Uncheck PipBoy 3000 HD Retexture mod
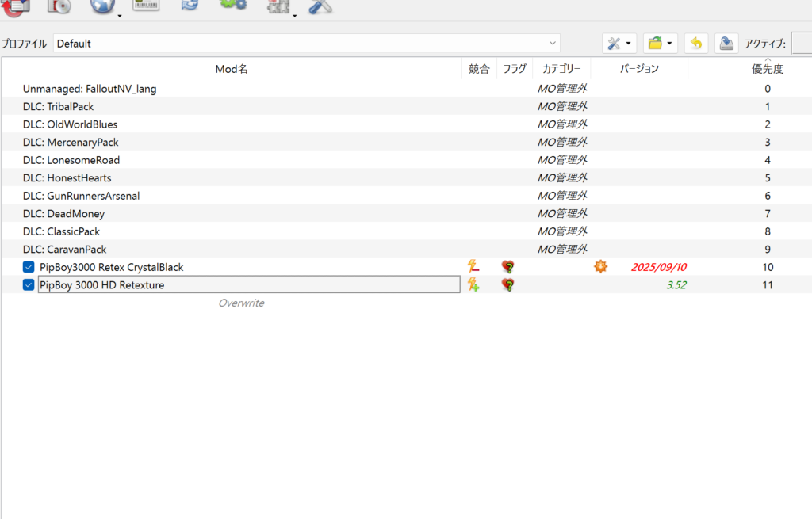 click(x=29, y=285)
